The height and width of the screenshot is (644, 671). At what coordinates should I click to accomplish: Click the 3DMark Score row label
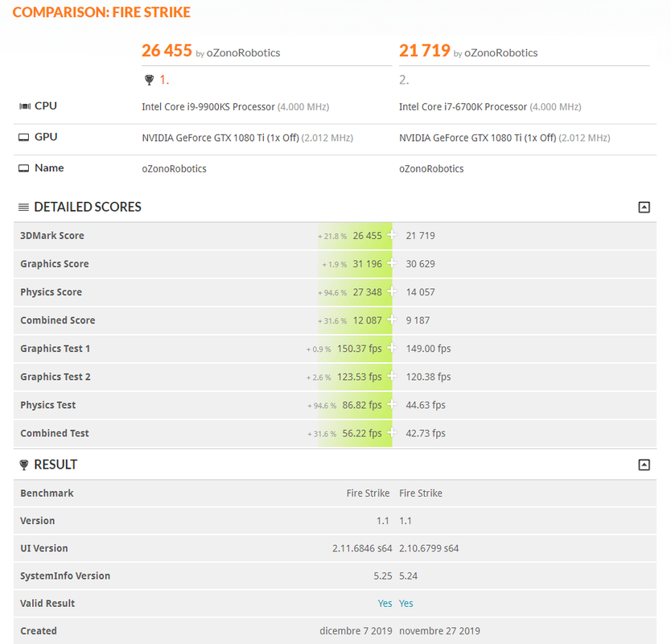point(52,236)
